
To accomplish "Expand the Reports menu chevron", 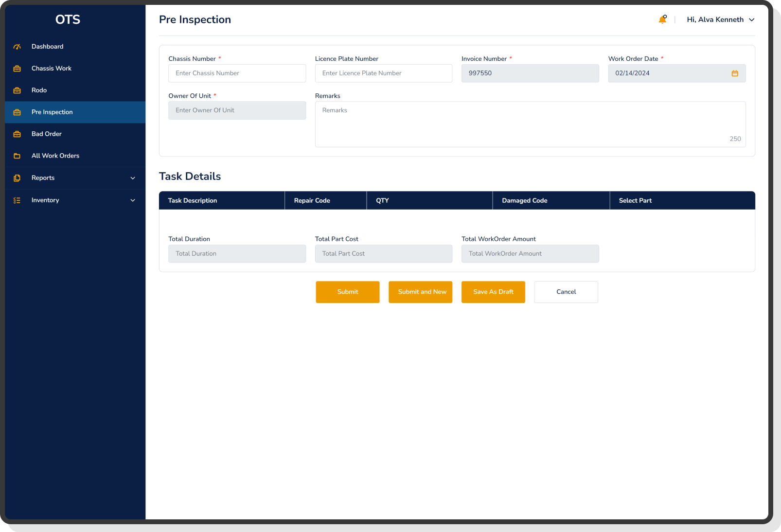I will [x=133, y=178].
